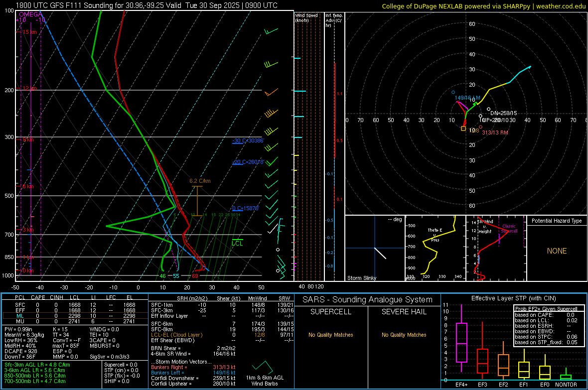Select the SFC parcel row

click(75, 305)
